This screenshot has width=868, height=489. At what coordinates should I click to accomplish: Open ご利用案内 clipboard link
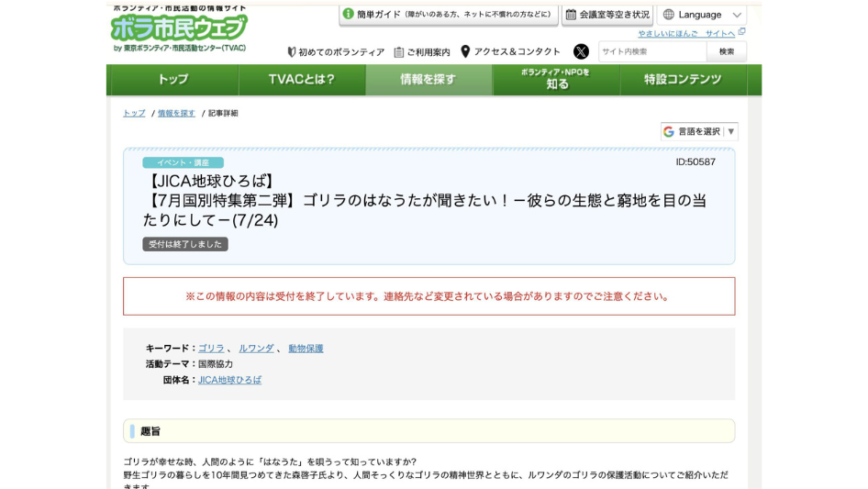422,52
